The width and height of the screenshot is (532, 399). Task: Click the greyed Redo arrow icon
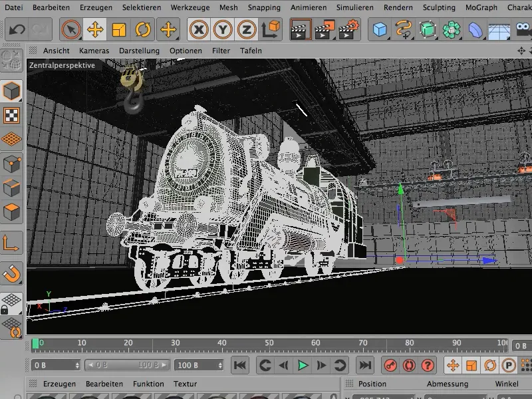click(40, 29)
